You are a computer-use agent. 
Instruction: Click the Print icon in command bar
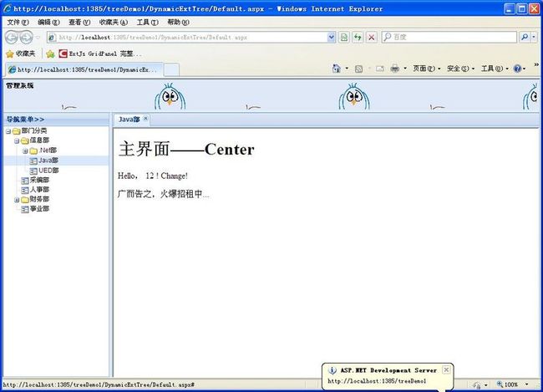(x=395, y=69)
